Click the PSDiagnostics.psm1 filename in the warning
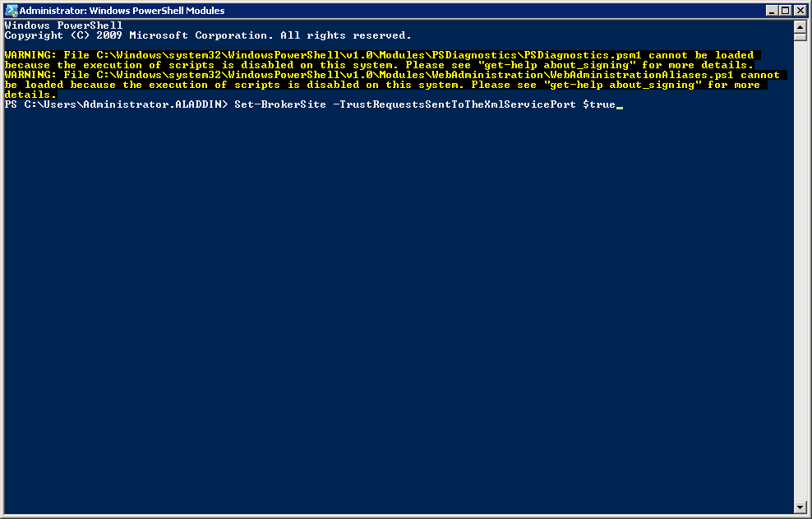The width and height of the screenshot is (812, 519). coord(583,55)
